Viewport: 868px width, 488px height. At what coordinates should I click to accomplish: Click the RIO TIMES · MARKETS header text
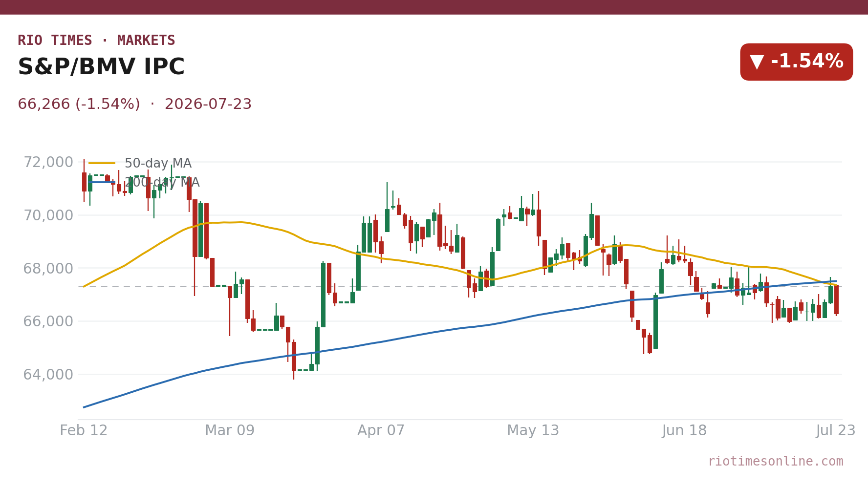pos(96,41)
